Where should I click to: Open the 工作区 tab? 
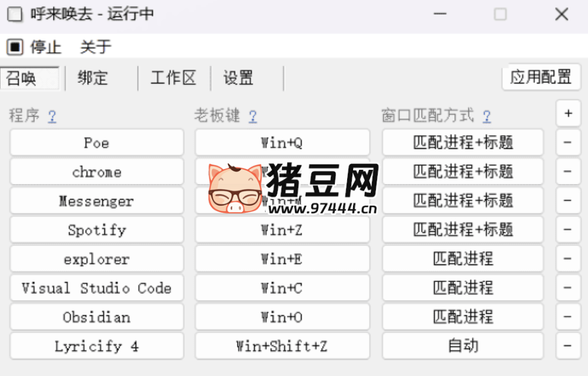coord(173,78)
